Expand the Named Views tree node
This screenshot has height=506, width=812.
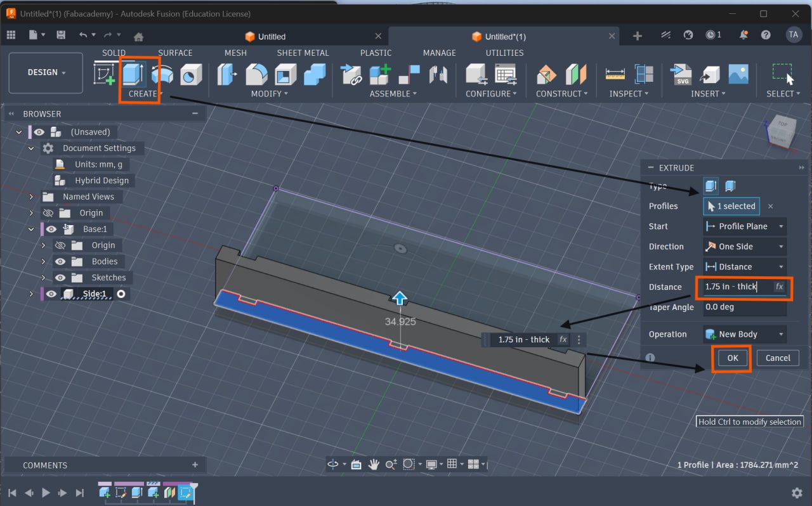(x=31, y=197)
